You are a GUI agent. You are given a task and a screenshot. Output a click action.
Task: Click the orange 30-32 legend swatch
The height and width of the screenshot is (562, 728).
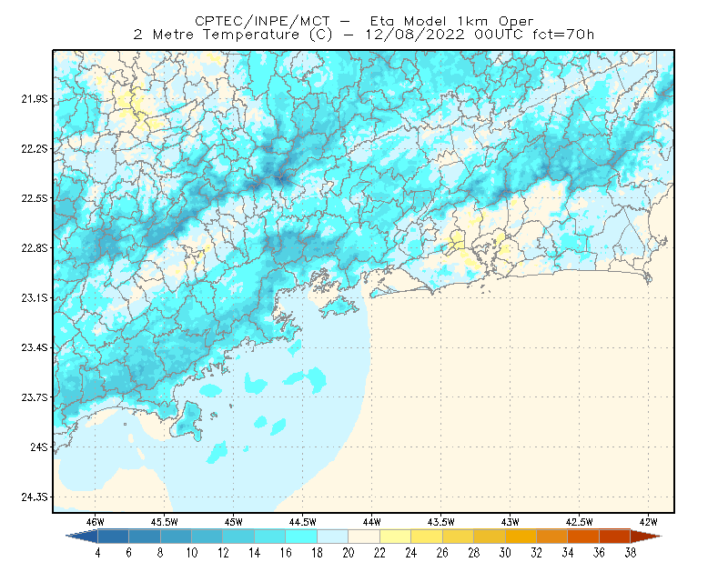pyautogui.click(x=521, y=537)
